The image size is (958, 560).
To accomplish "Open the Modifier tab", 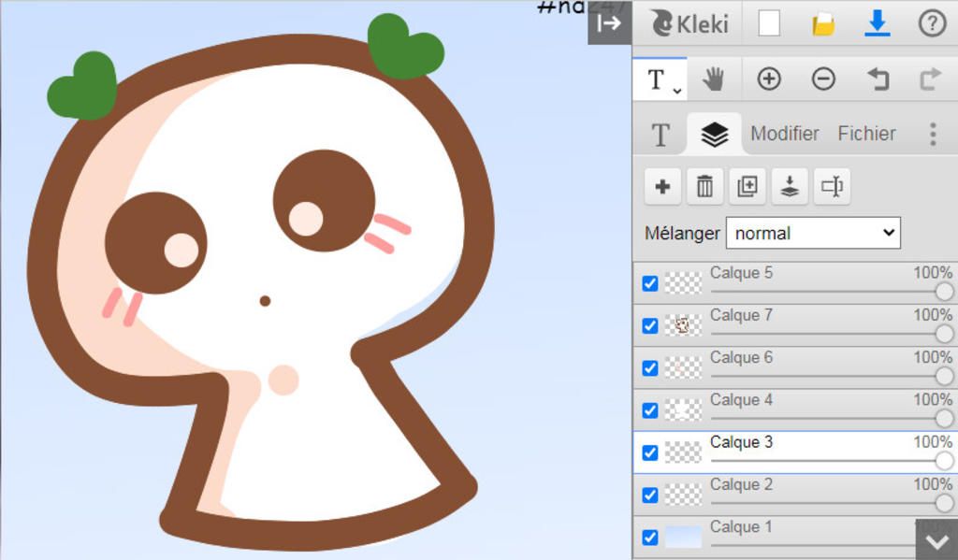I will [785, 134].
